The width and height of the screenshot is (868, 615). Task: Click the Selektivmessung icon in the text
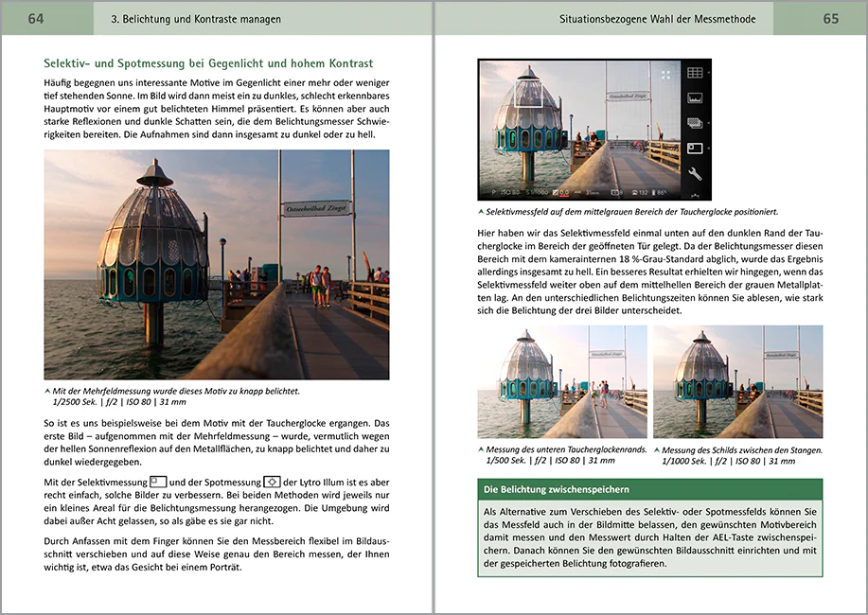coord(158,482)
